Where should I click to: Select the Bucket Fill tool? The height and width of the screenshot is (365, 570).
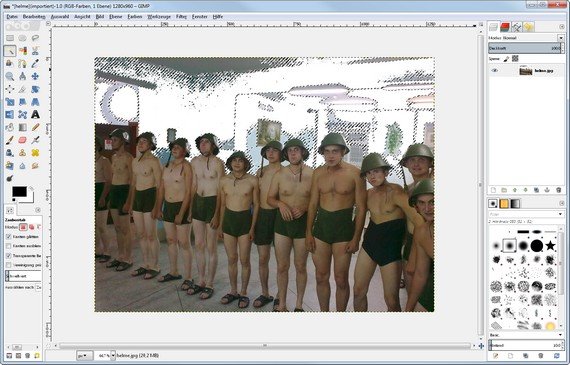(x=10, y=128)
